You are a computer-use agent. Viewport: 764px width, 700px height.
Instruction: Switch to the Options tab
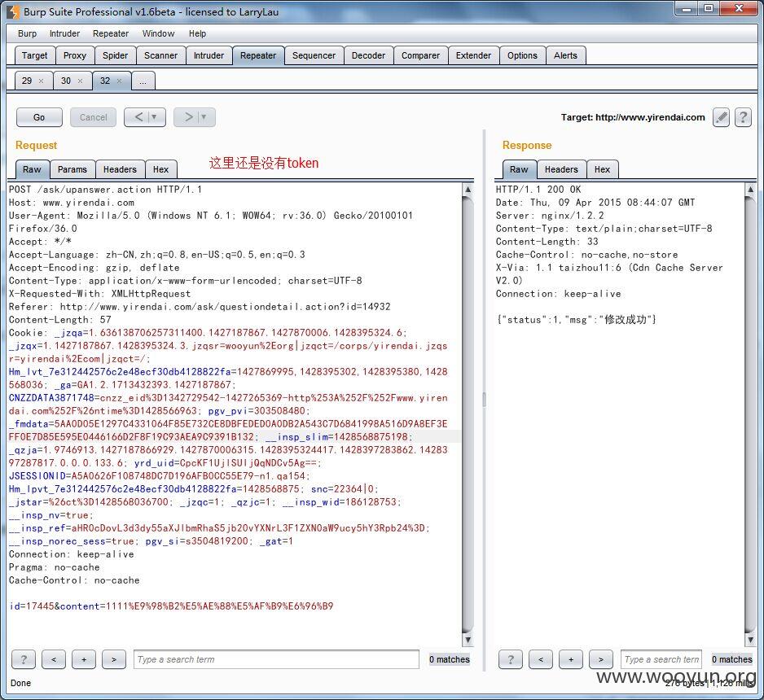522,55
